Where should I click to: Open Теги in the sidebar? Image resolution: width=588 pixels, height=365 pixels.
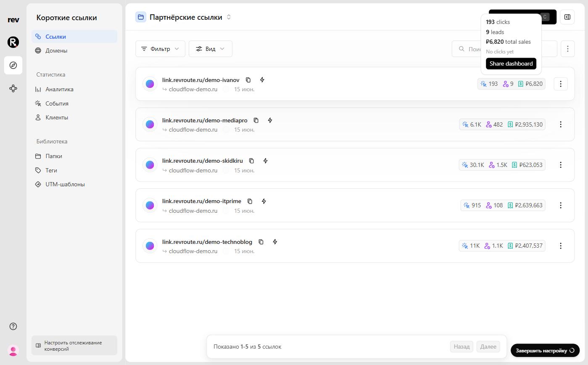(x=74, y=170)
